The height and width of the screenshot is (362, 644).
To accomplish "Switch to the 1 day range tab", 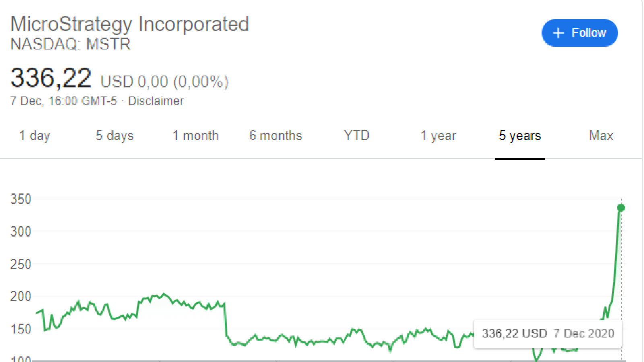I will tap(35, 136).
